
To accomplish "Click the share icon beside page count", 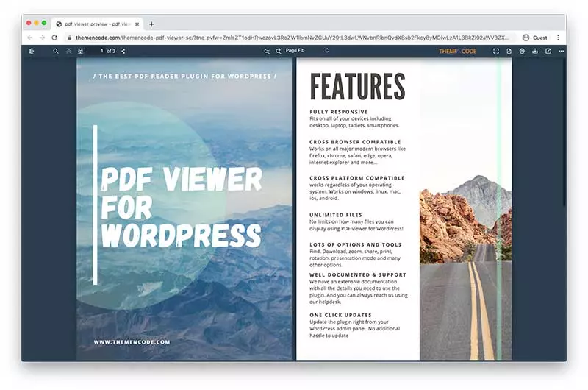I will (123, 51).
